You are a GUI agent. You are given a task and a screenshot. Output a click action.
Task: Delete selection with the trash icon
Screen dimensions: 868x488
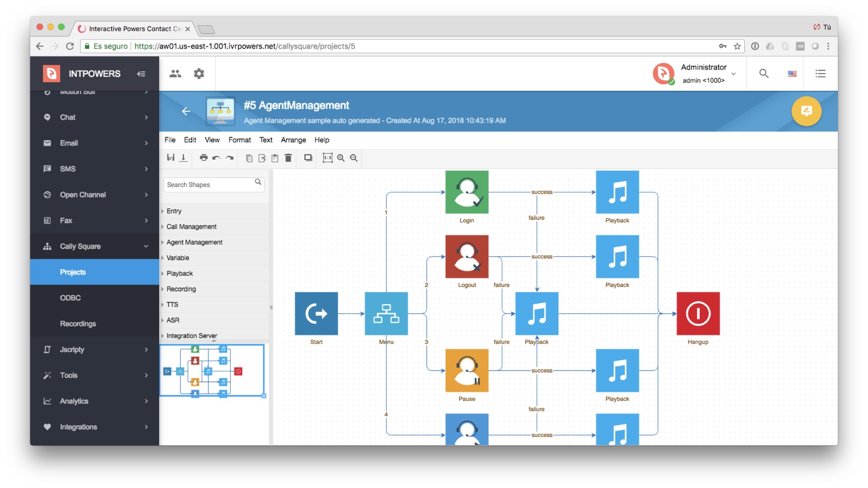click(288, 158)
